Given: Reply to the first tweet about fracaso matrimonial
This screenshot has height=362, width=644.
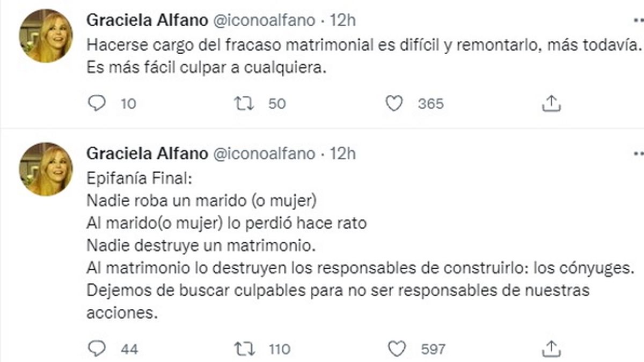Looking at the screenshot, I should tap(97, 103).
